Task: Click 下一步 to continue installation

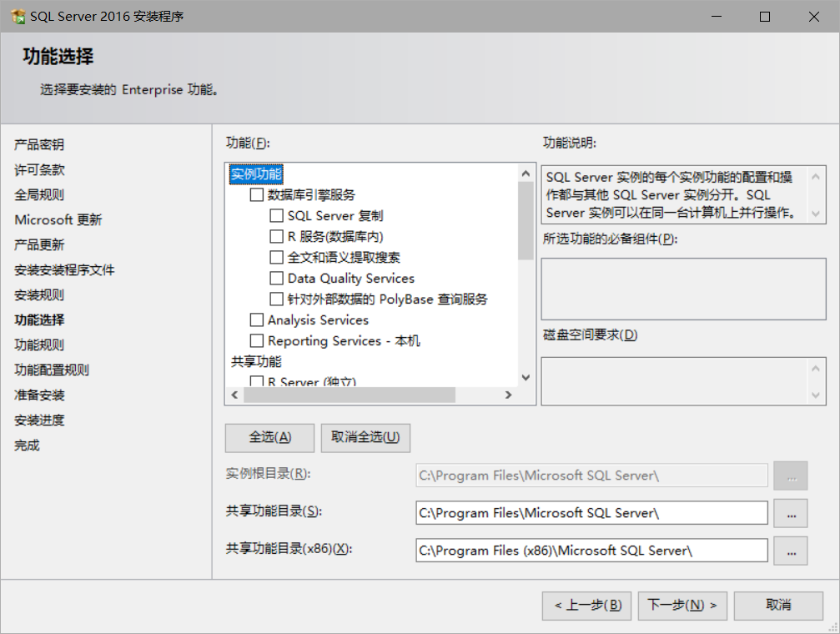Action: [682, 606]
